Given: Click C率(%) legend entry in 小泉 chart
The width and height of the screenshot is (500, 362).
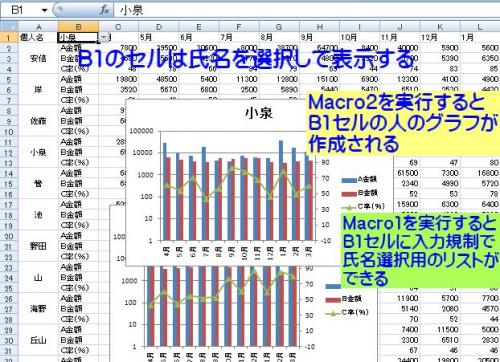Looking at the screenshot, I should tap(363, 207).
